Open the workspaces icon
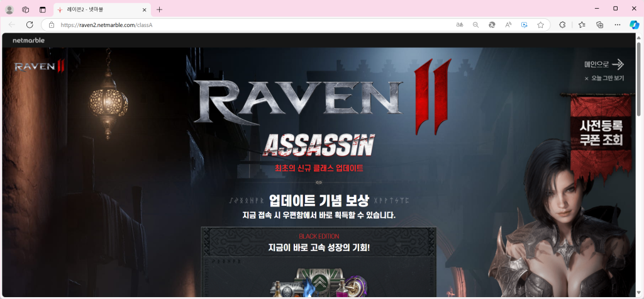The image size is (644, 299). click(x=25, y=9)
